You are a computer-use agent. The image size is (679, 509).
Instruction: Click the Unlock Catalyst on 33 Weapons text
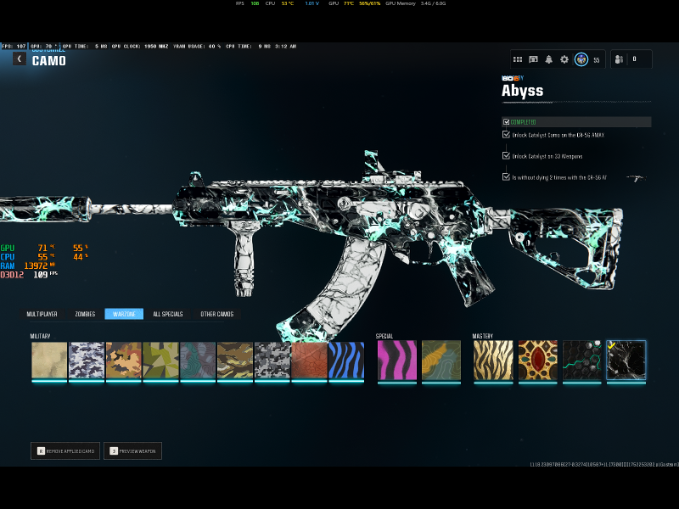click(547, 156)
